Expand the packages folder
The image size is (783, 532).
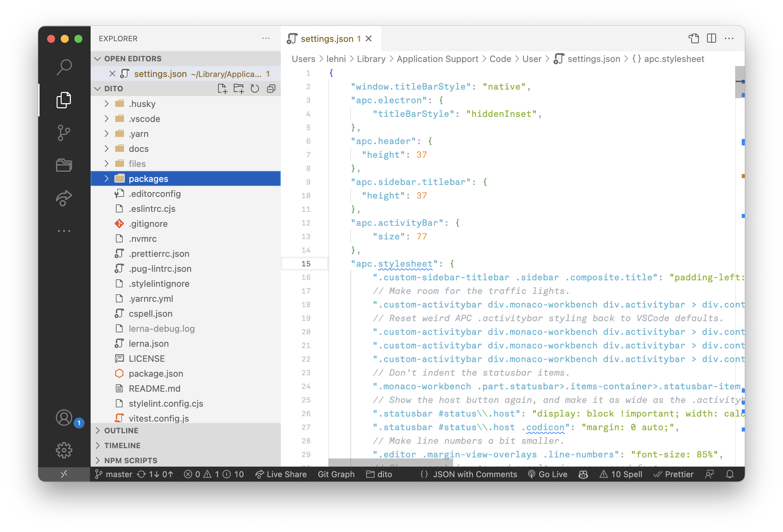pyautogui.click(x=107, y=178)
